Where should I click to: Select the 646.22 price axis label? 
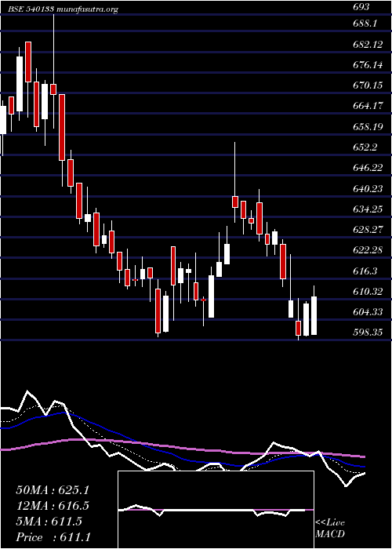pyautogui.click(x=368, y=168)
